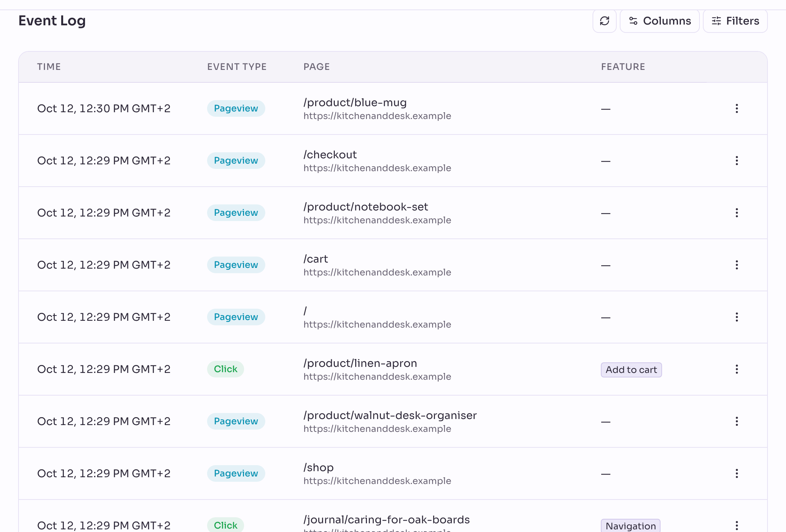Click the FEATURE column header
786x532 pixels.
(x=623, y=67)
